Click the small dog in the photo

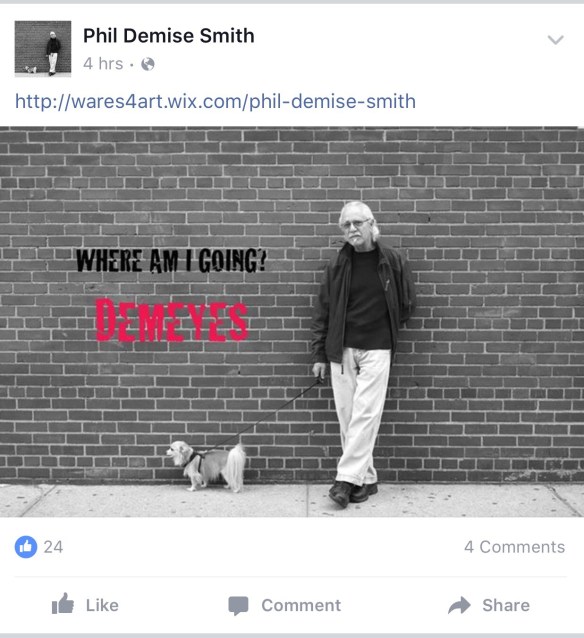[x=206, y=466]
